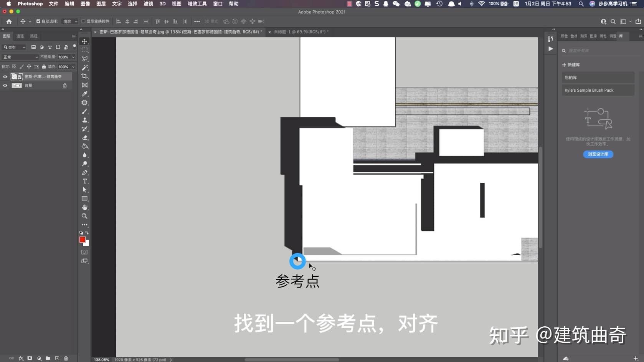Delete layer using the trash icon
The width and height of the screenshot is (644, 362).
tap(66, 359)
